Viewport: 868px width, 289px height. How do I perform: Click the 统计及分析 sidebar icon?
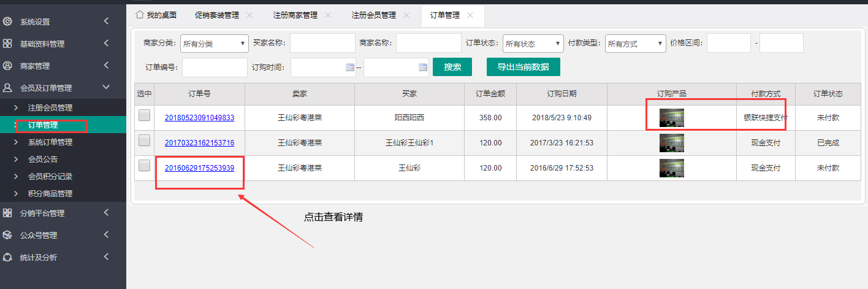click(x=7, y=257)
